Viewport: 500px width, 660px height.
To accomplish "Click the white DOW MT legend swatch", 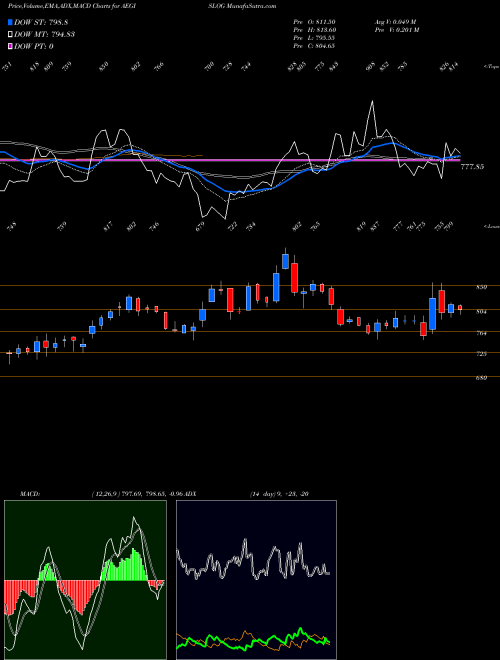I will pyautogui.click(x=11, y=34).
